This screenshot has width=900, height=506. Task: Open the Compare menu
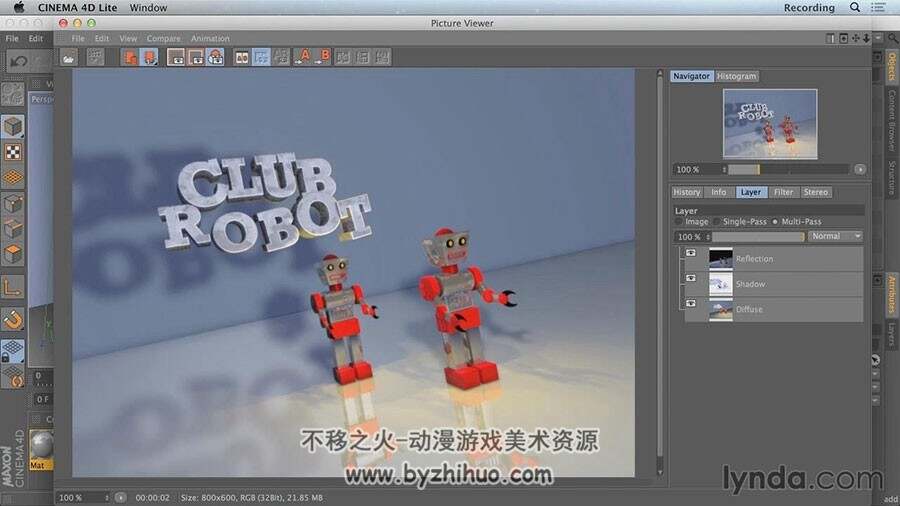(164, 38)
